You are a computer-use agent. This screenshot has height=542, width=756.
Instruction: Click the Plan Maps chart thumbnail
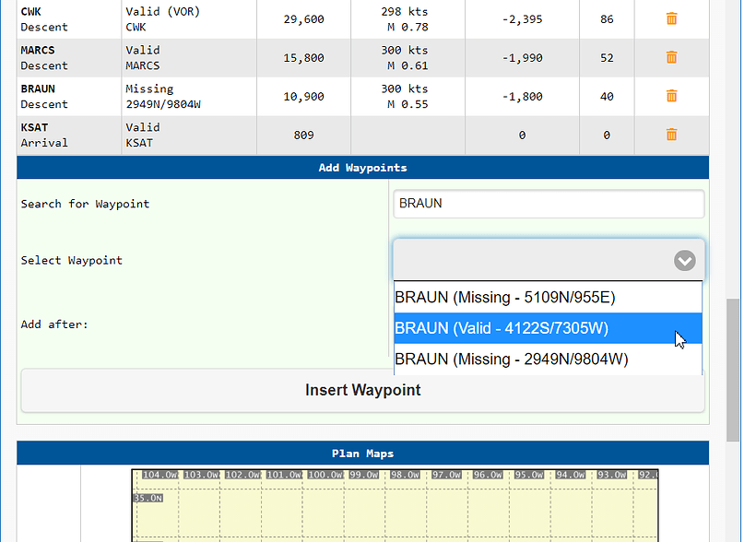tap(395, 505)
